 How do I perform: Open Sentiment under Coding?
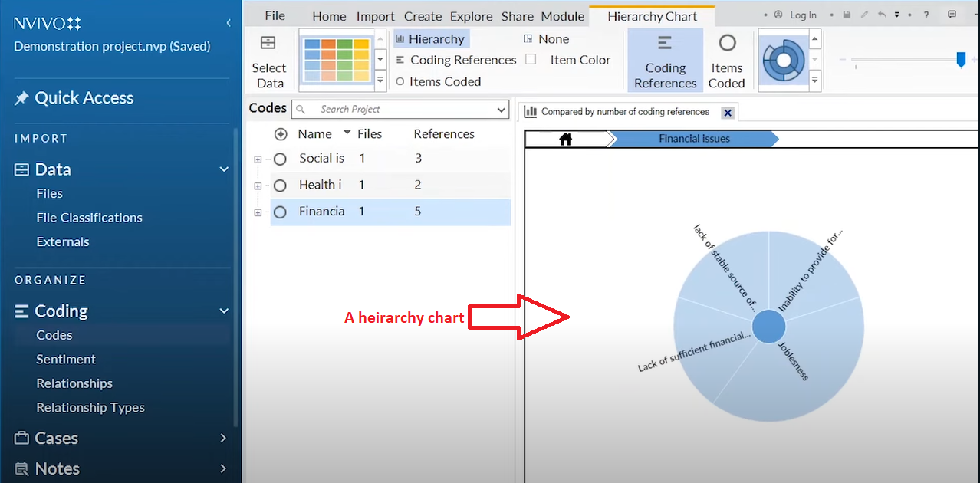[x=66, y=360]
